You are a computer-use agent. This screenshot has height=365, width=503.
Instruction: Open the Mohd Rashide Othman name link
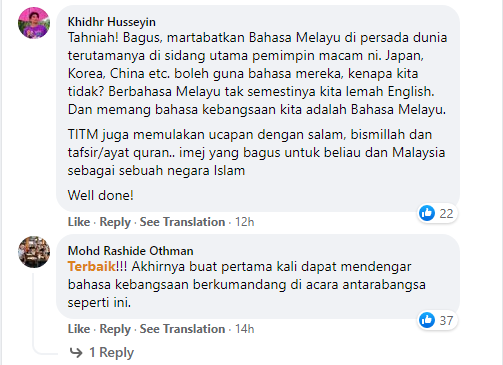(x=131, y=251)
